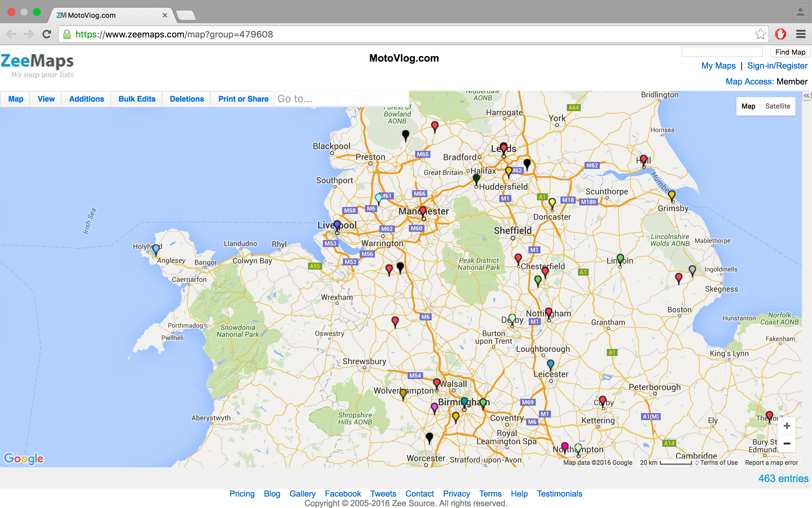Click the Map Access link

pyautogui.click(x=750, y=82)
